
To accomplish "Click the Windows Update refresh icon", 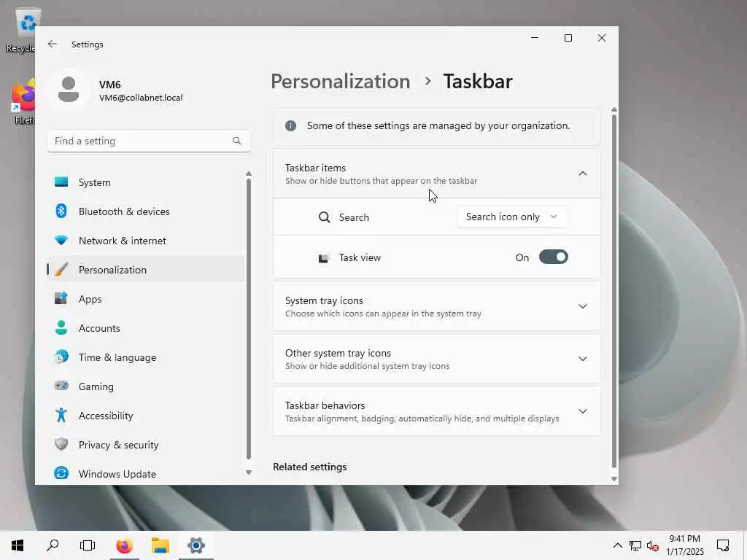I will pyautogui.click(x=61, y=473).
